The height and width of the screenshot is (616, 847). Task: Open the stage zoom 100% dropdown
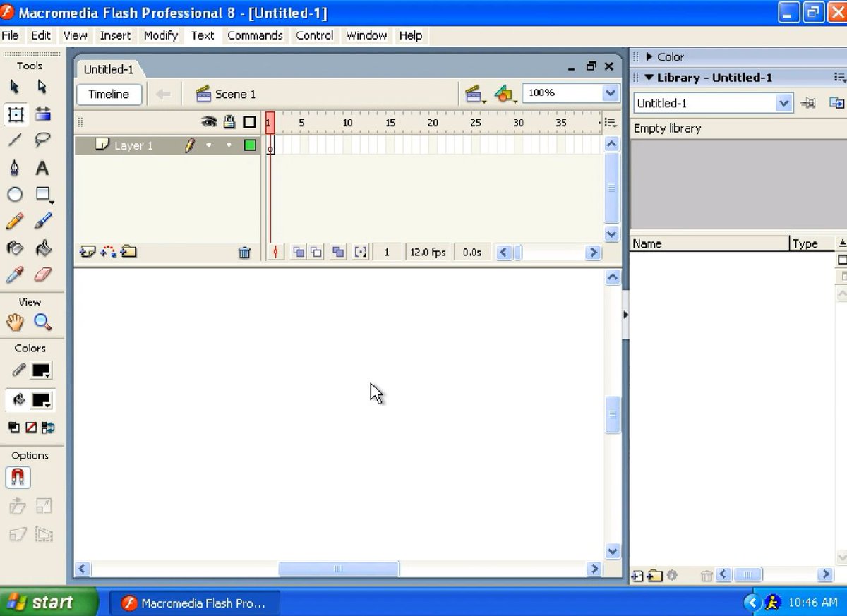[611, 93]
